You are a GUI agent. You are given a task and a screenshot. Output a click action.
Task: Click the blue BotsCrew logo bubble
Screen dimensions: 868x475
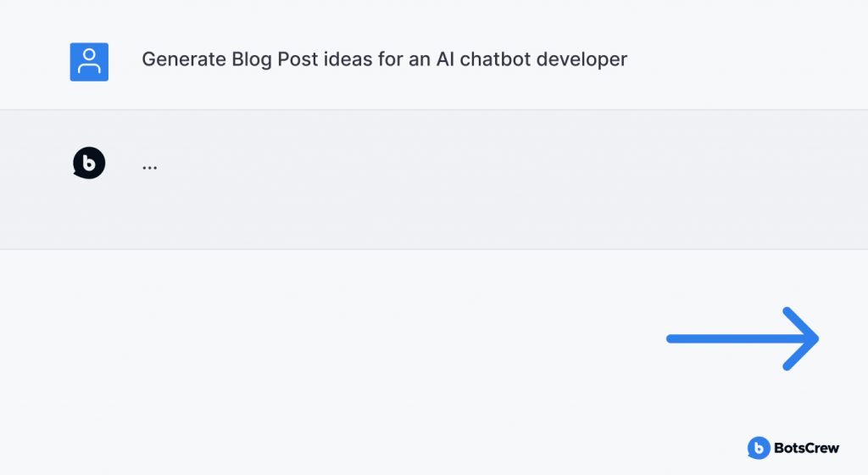click(x=759, y=448)
